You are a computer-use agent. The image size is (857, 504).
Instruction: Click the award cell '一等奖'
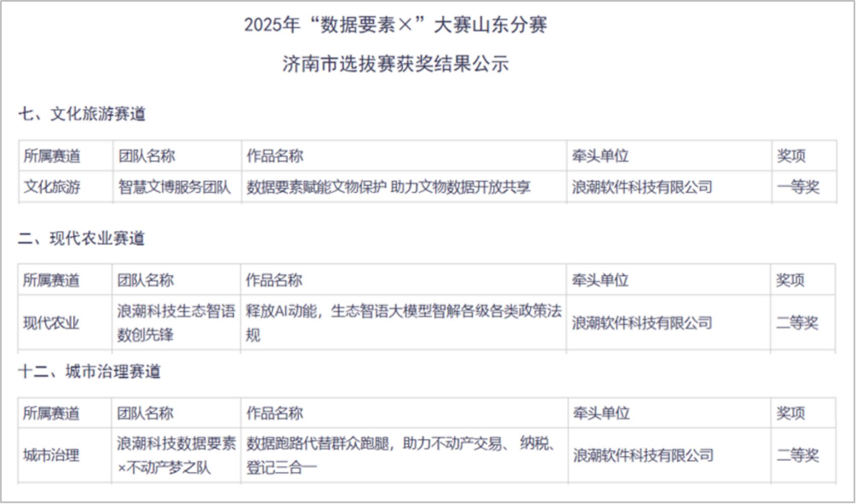click(x=798, y=187)
